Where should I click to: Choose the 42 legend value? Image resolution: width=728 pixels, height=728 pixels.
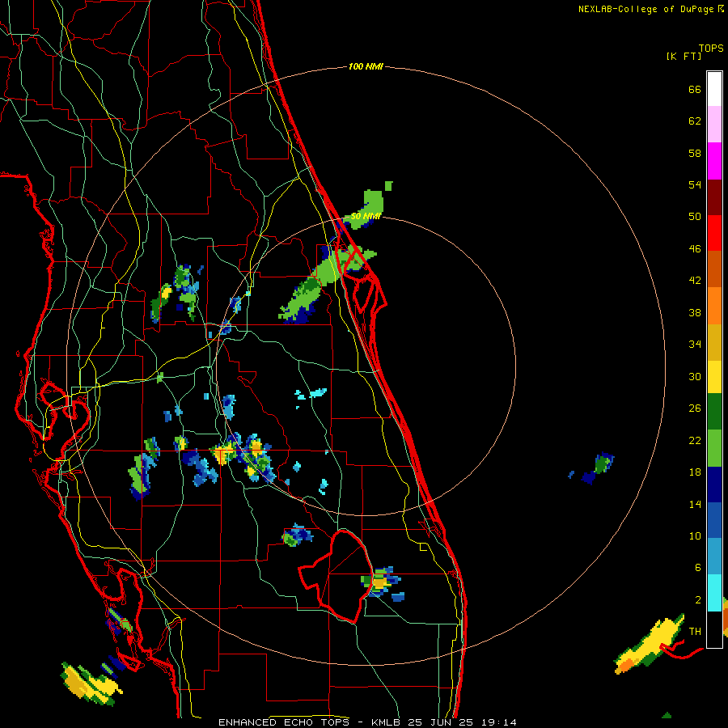tap(695, 281)
